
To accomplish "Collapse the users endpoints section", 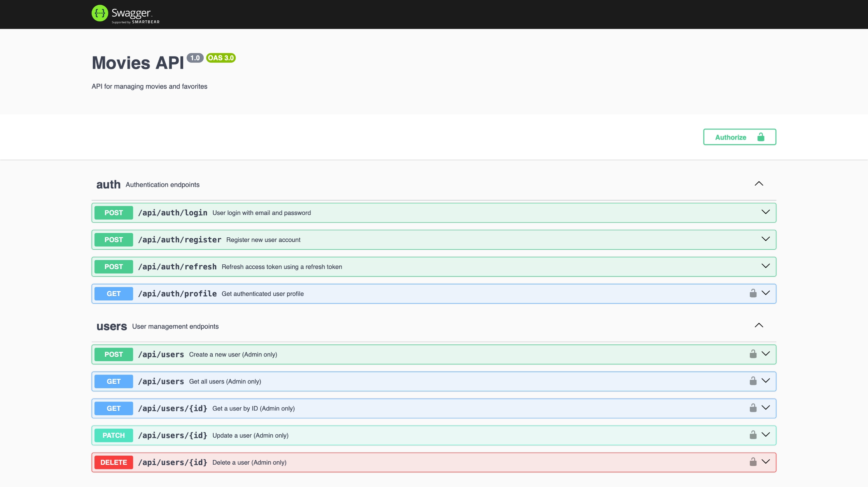I will (759, 325).
